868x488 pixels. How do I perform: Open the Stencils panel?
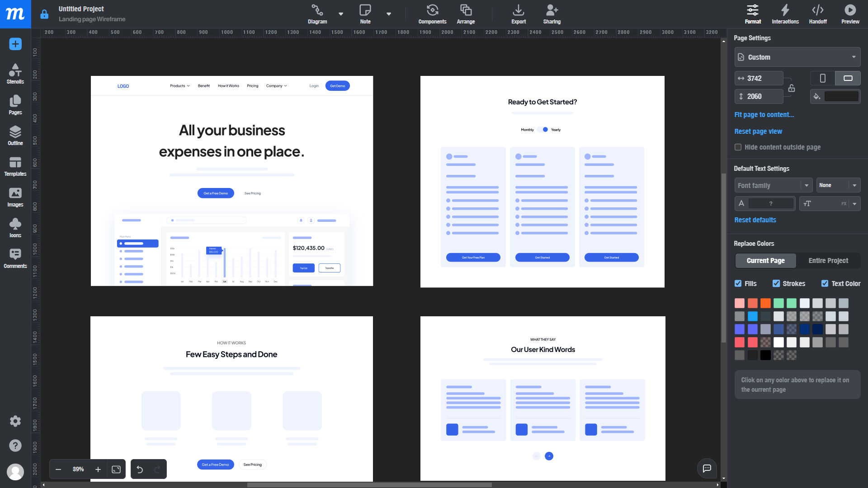15,74
